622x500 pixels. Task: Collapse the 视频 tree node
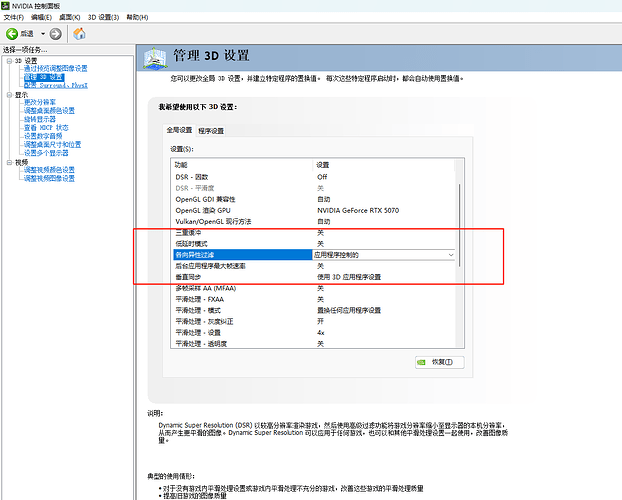tap(9, 162)
